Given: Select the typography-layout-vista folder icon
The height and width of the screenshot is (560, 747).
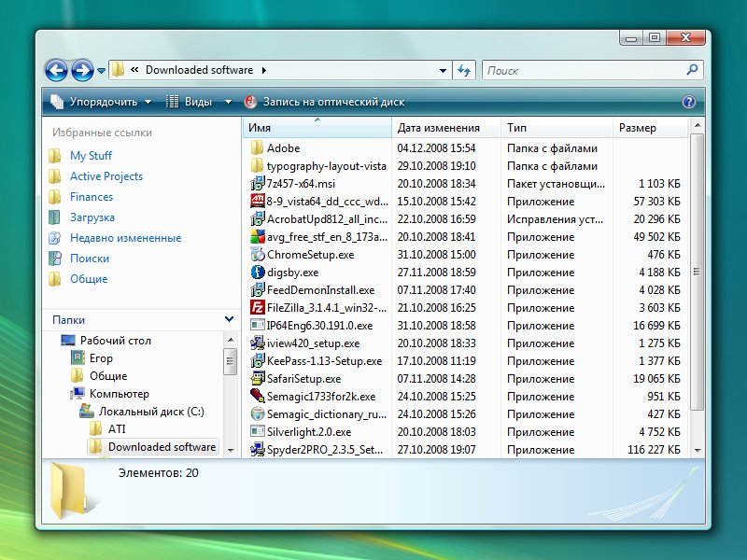Looking at the screenshot, I should click(x=258, y=166).
